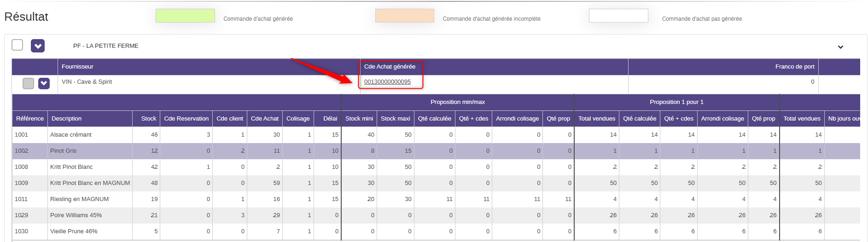The height and width of the screenshot is (242, 868).
Task: Click the Proposition 1 pour 1 group header
Action: (x=676, y=102)
